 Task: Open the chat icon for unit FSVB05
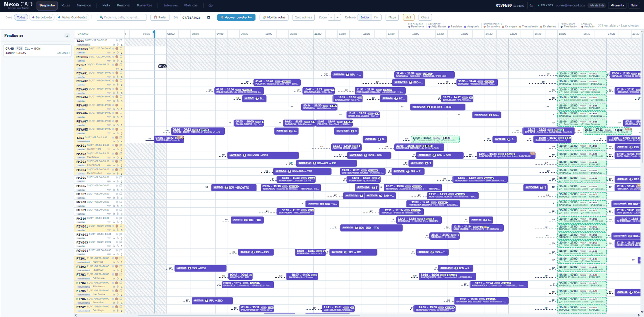point(120,49)
